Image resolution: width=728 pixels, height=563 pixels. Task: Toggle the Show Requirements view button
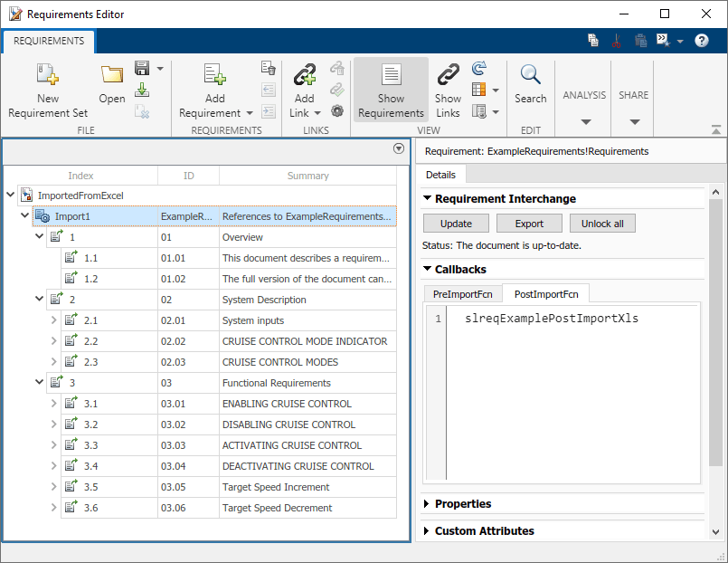click(391, 90)
